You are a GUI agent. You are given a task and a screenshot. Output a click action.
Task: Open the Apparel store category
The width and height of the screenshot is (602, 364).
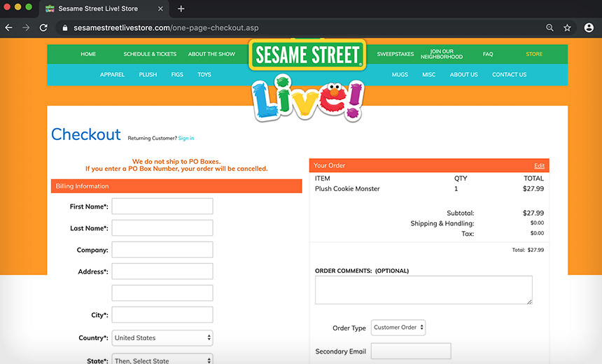[x=112, y=75]
